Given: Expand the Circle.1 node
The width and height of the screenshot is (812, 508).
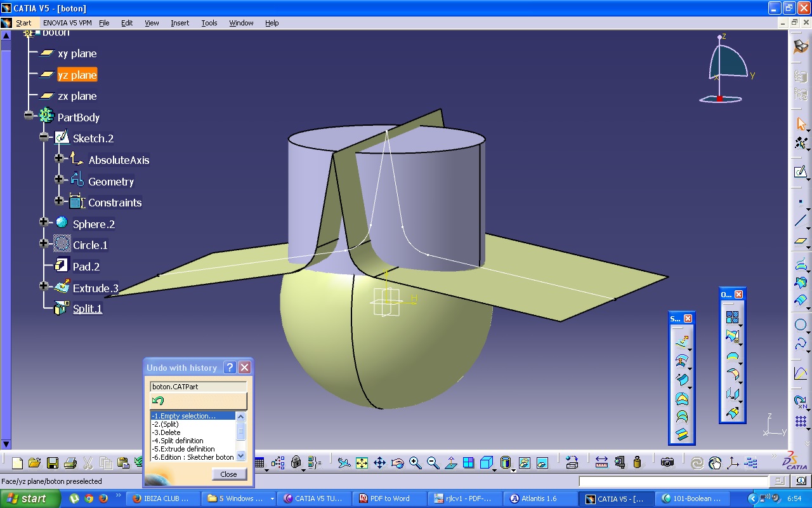Looking at the screenshot, I should (x=44, y=243).
